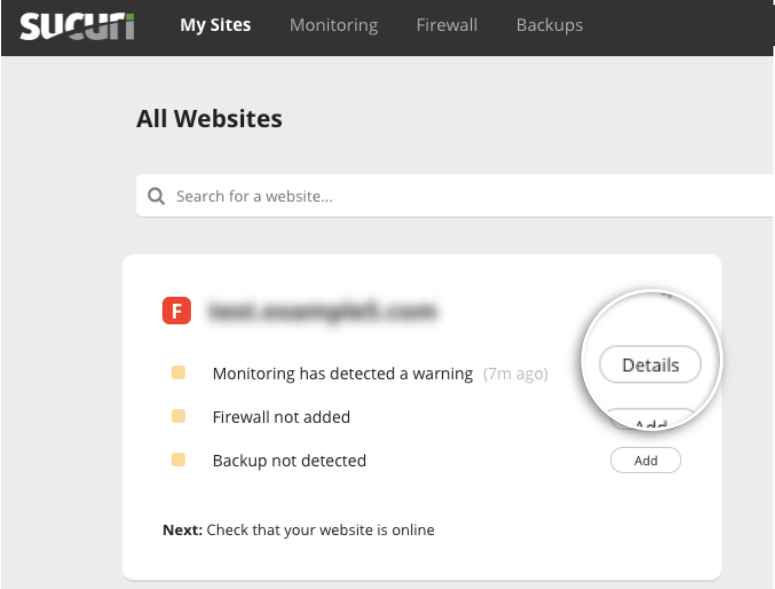
Task: Click Add next to Backup not detected
Action: 646,460
